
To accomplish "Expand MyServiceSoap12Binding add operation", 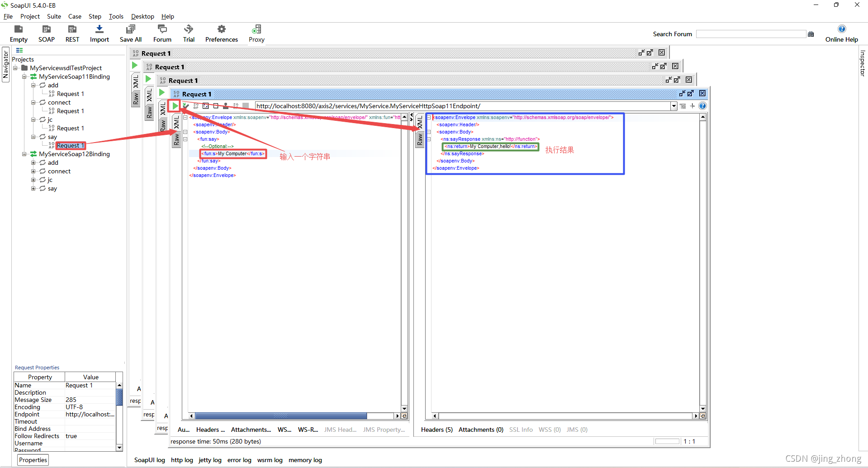I will 33,162.
